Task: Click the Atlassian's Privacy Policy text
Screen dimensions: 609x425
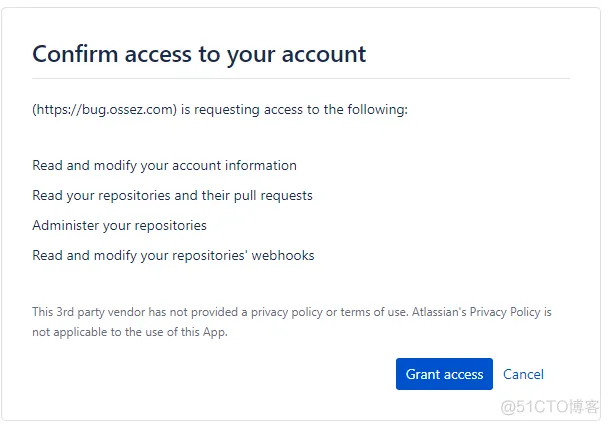Action: 477,312
